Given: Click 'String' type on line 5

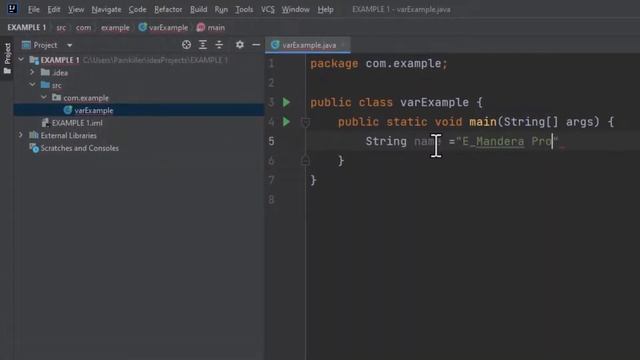Looking at the screenshot, I should pos(386,141).
